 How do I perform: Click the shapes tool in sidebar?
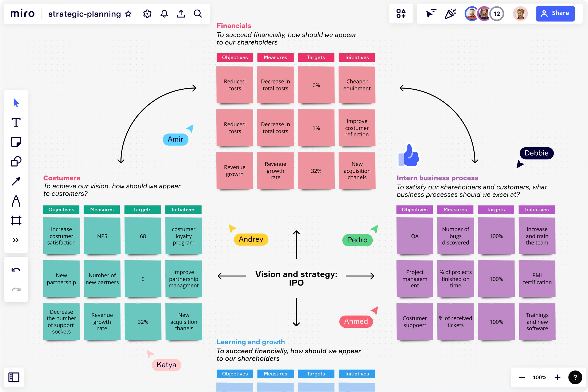[x=16, y=162]
